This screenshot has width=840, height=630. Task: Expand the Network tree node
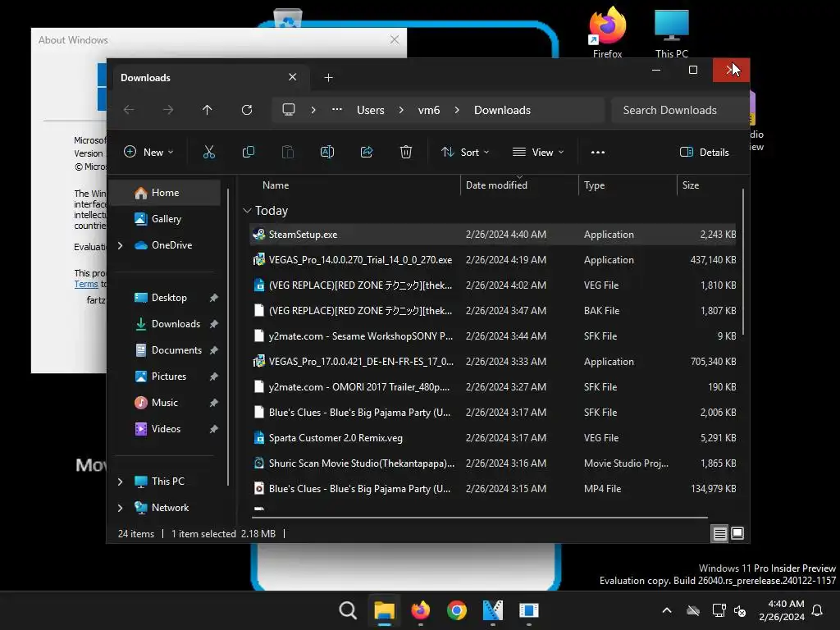coord(120,508)
